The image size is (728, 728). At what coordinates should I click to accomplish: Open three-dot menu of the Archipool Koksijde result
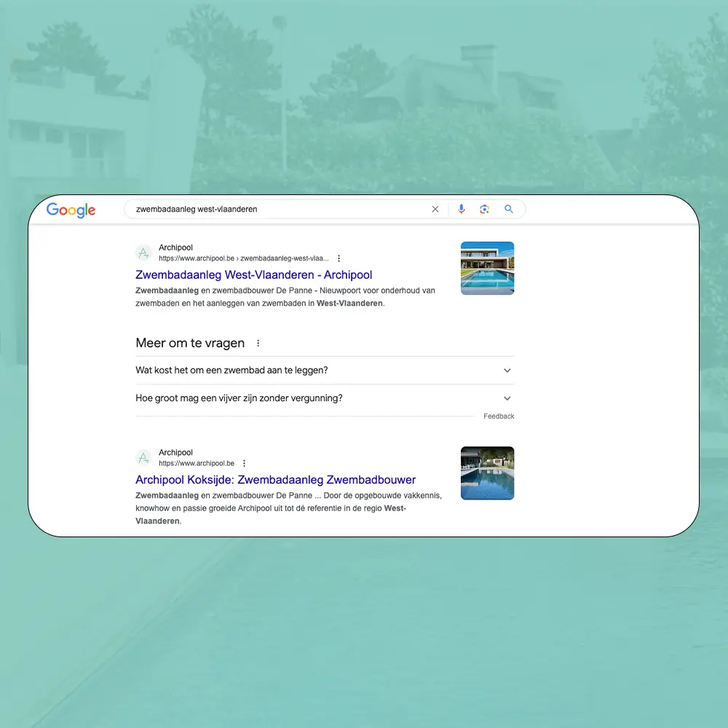244,464
